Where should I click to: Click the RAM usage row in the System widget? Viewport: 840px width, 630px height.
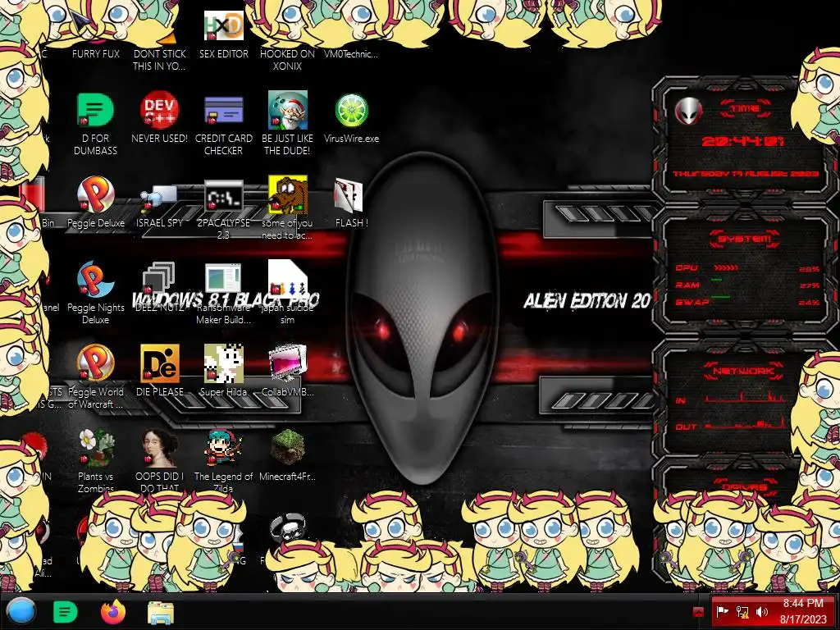point(747,285)
